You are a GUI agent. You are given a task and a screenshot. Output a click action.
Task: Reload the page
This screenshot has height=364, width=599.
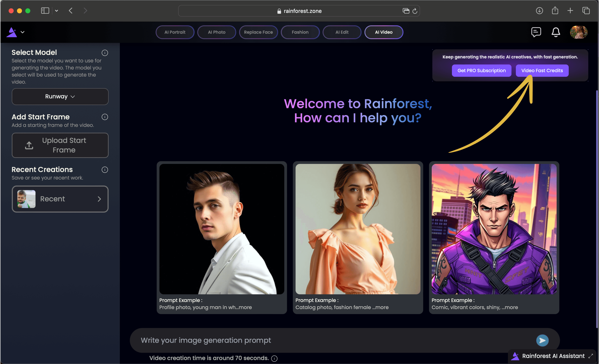click(x=415, y=11)
